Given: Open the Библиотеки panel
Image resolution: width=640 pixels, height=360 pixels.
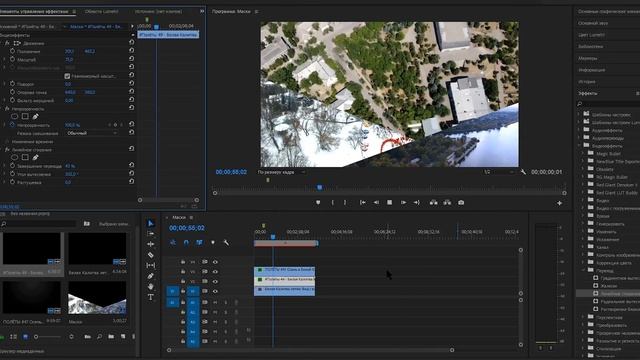Looking at the screenshot, I should coord(591,47).
